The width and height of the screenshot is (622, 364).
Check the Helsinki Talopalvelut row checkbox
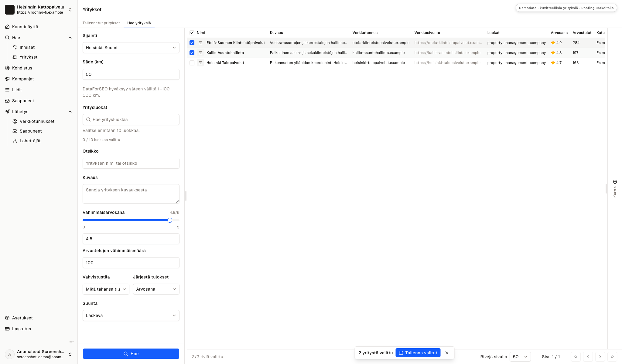192,63
